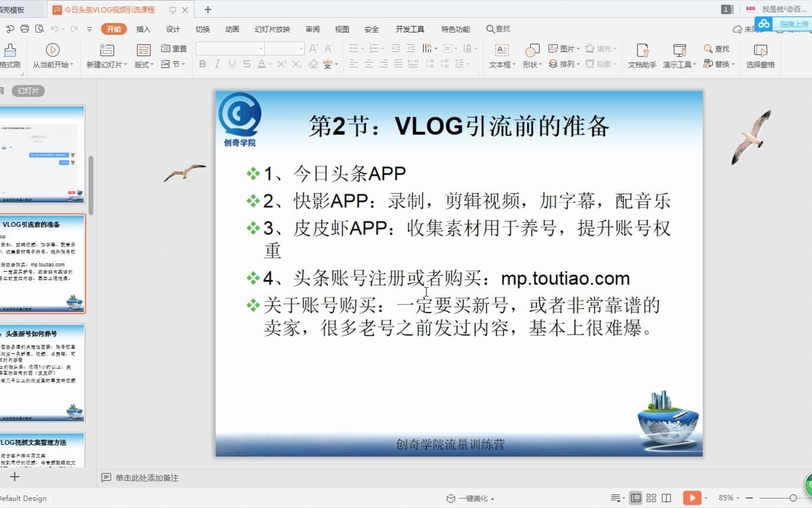
Task: Toggle normal view in status bar
Action: pos(636,498)
